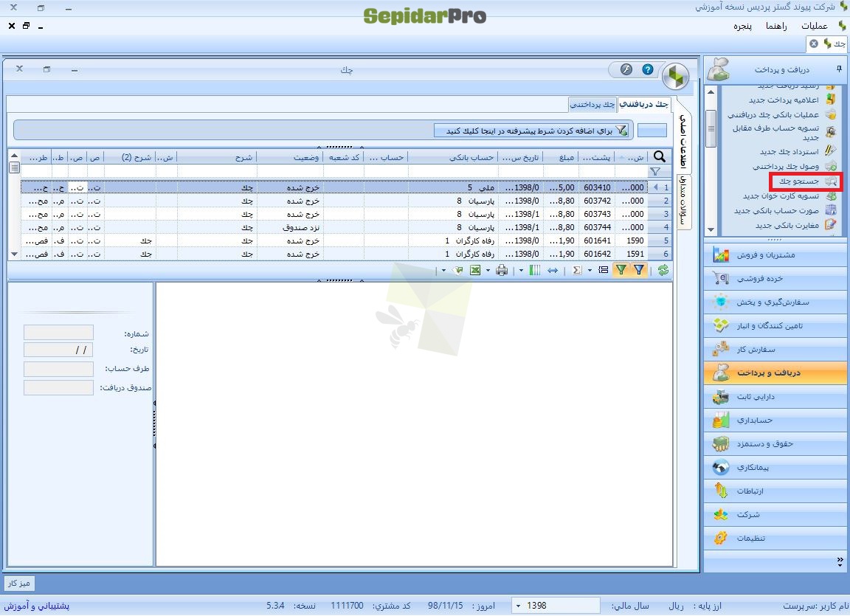Click the green check tag icon in the grid toolbar
The image size is (850, 616).
point(458,270)
